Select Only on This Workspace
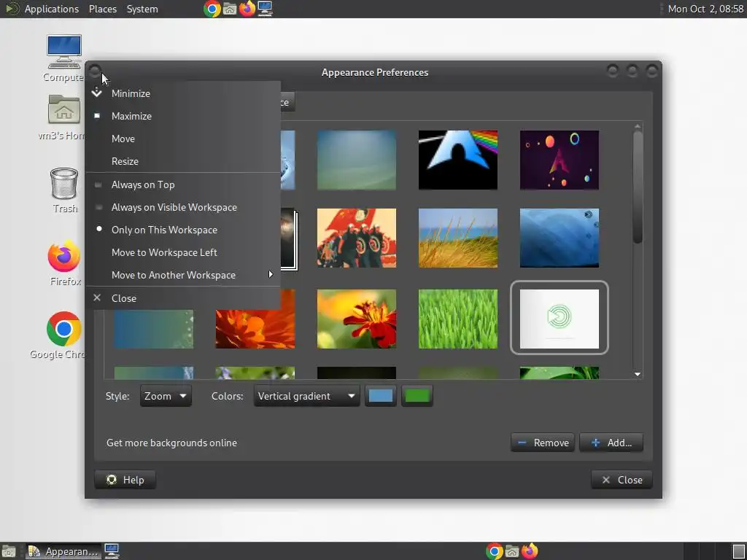Viewport: 747px width, 560px height. click(183, 230)
